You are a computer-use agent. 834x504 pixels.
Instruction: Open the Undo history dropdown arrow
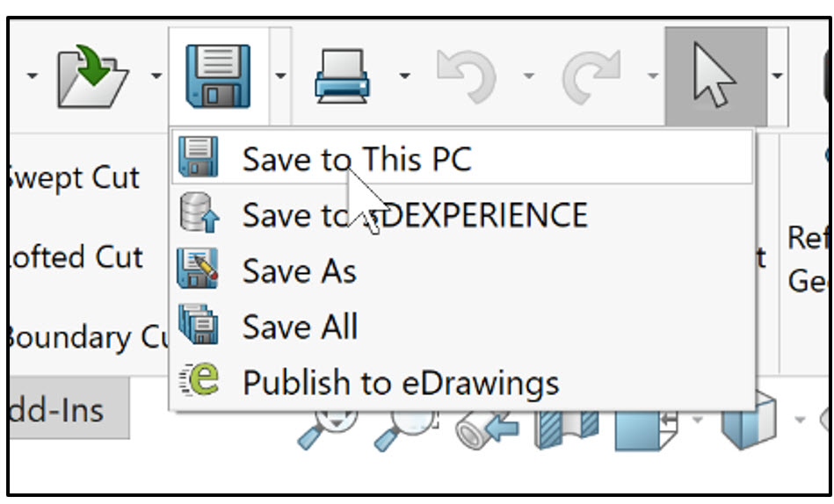(x=529, y=76)
